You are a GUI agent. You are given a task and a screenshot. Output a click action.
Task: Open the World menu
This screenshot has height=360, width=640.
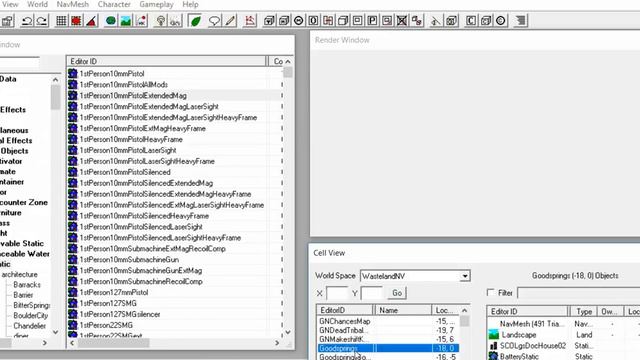[x=37, y=4]
